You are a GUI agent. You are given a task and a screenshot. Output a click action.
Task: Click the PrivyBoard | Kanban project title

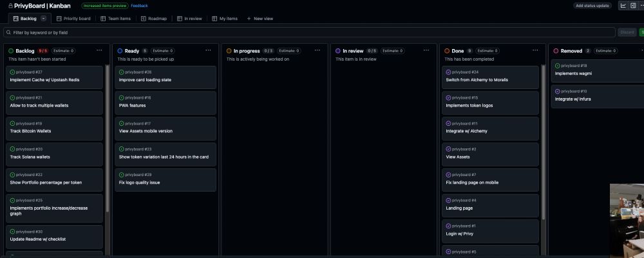tap(43, 6)
